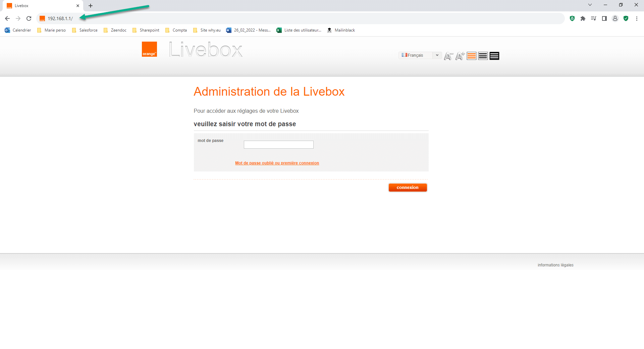Click the green checkmark shield icon
The height and width of the screenshot is (349, 644).
pos(626,18)
